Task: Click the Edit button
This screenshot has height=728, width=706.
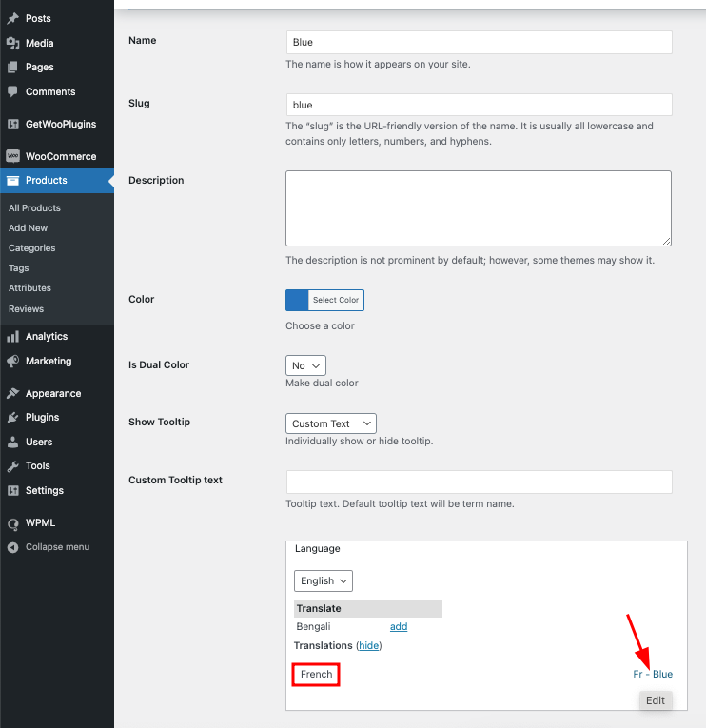Action: pyautogui.click(x=656, y=700)
